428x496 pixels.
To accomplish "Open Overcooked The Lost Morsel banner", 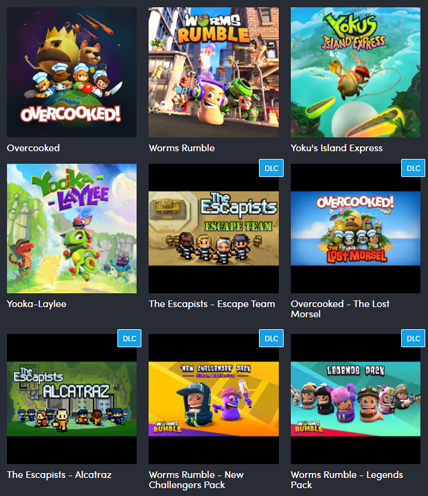I will click(355, 228).
